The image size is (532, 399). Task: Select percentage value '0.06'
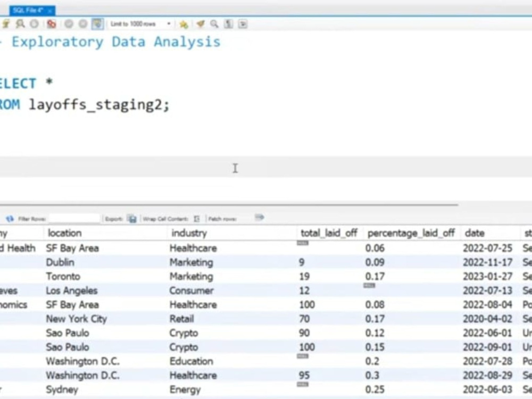click(x=375, y=248)
